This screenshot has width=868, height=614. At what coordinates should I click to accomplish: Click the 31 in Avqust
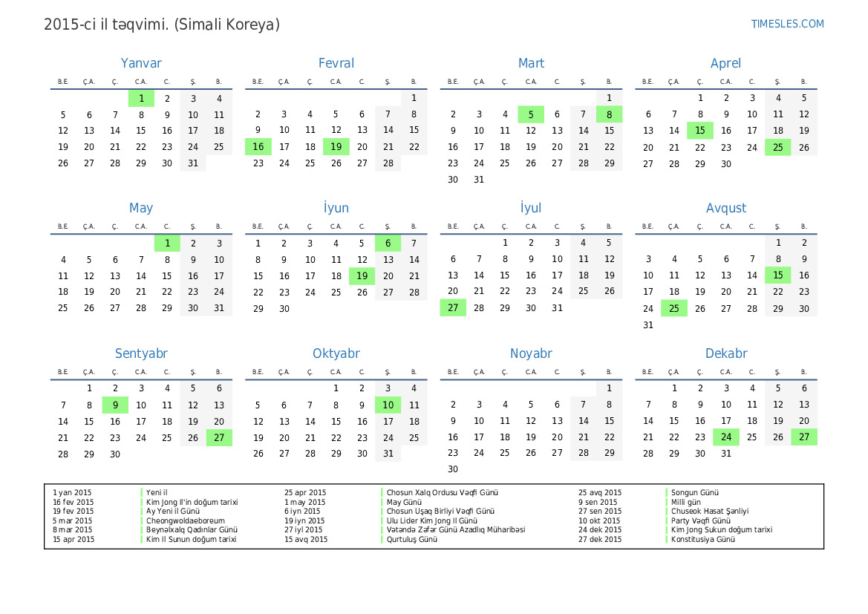[647, 325]
